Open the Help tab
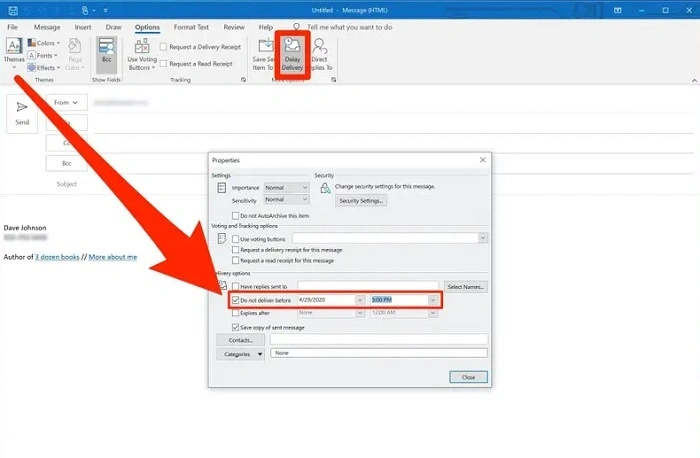Image resolution: width=700 pixels, height=458 pixels. pos(266,27)
